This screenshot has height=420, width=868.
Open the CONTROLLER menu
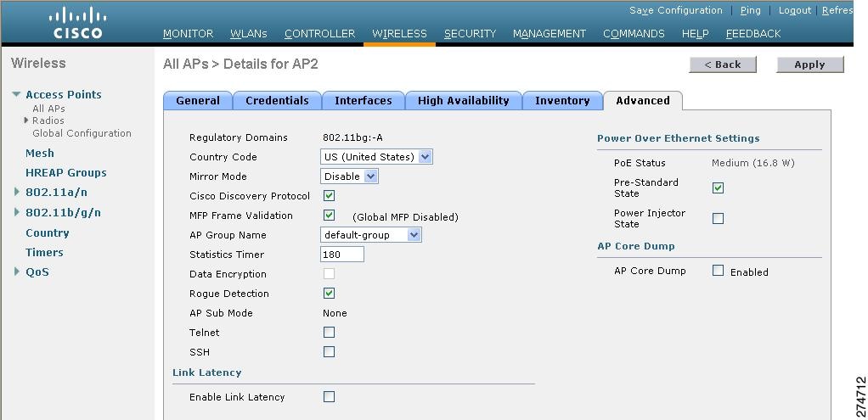pyautogui.click(x=319, y=34)
